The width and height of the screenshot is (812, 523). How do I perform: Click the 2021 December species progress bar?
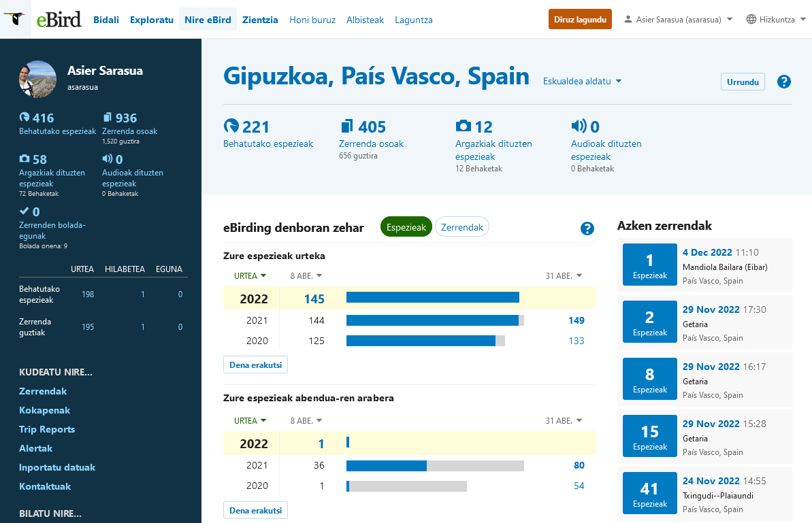coord(435,466)
